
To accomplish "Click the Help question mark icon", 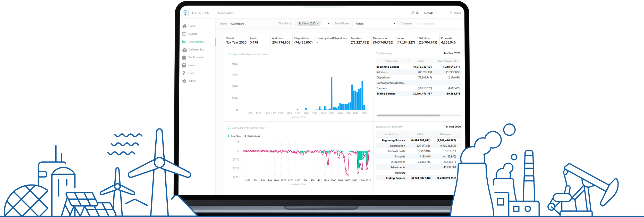I will pos(184,73).
